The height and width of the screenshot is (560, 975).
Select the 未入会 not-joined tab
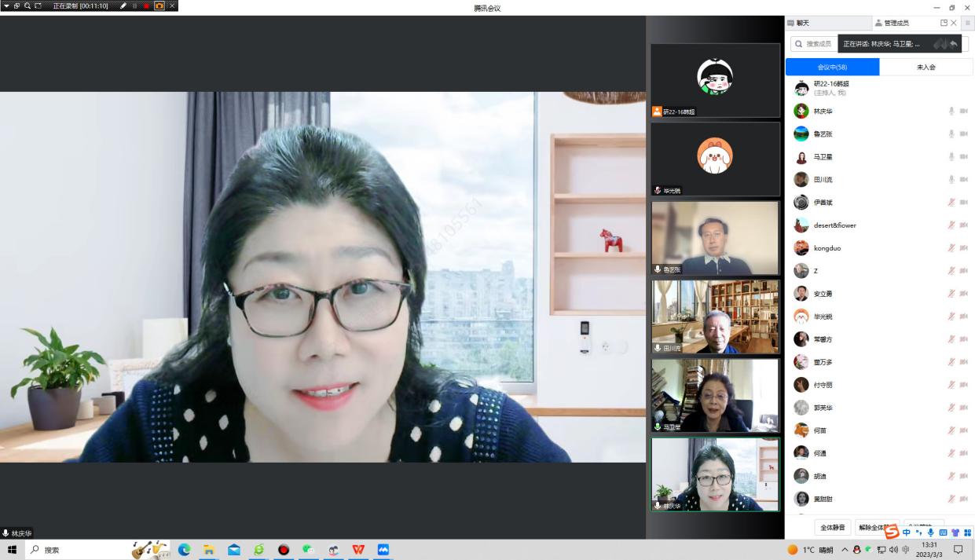[926, 68]
